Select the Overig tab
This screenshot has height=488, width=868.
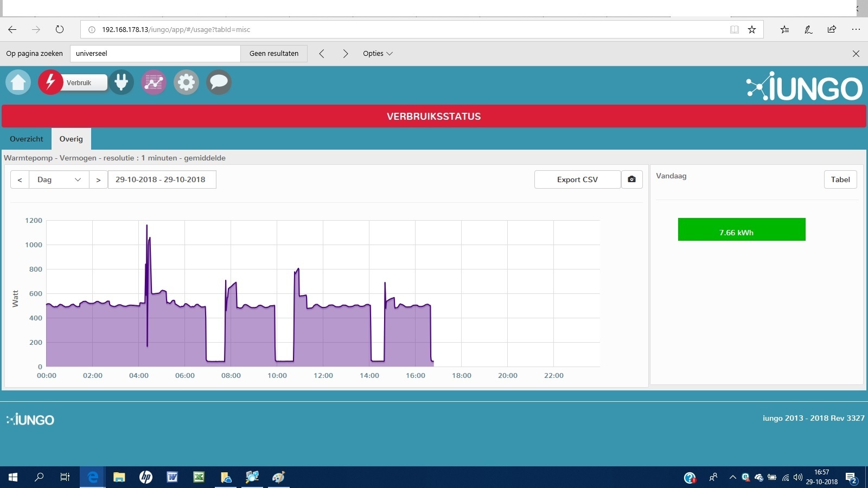71,139
